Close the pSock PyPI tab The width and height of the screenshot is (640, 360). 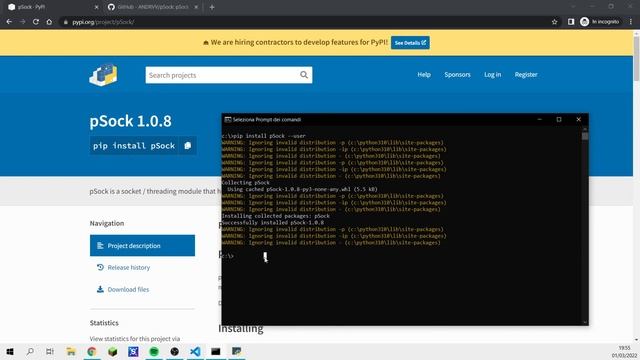[x=96, y=7]
